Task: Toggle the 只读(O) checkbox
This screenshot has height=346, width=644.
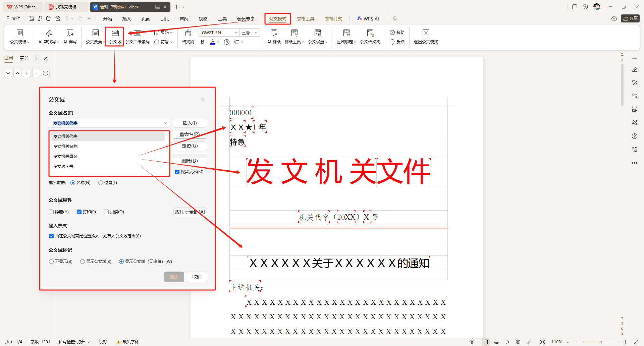Action: [x=106, y=212]
